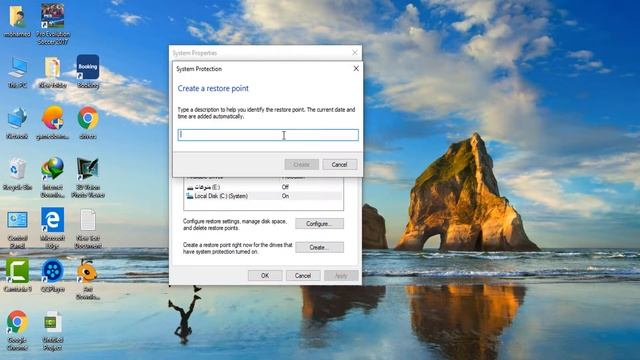Launch the chrome shortcut beside games icon

[x=88, y=123]
